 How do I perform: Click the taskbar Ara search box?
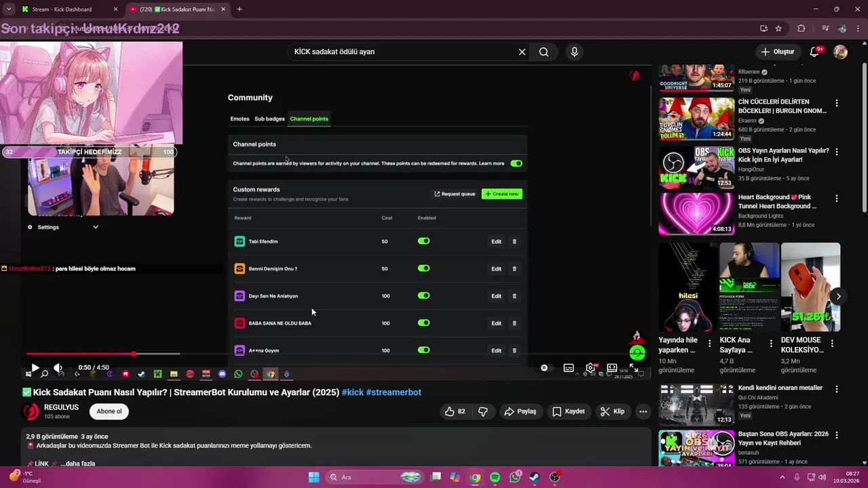375,477
